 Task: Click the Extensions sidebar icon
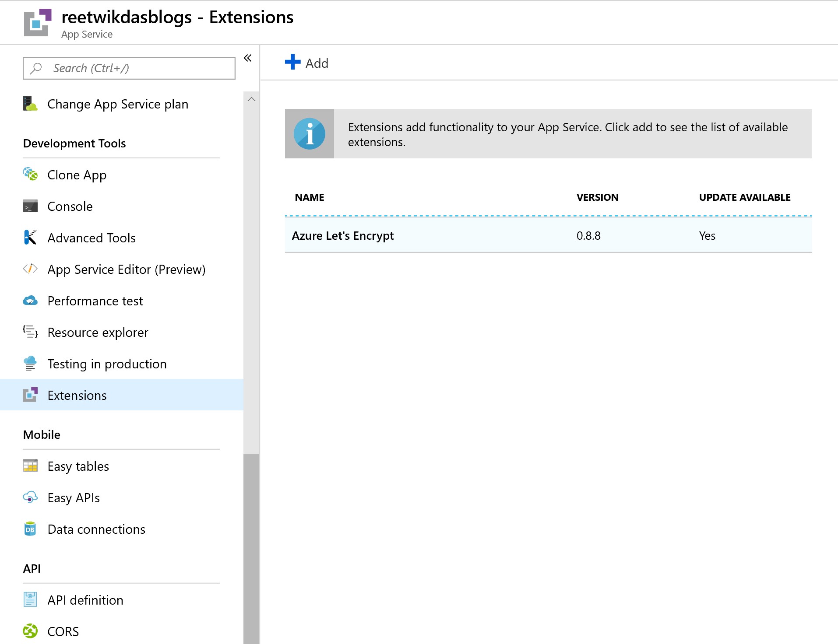[x=30, y=395]
